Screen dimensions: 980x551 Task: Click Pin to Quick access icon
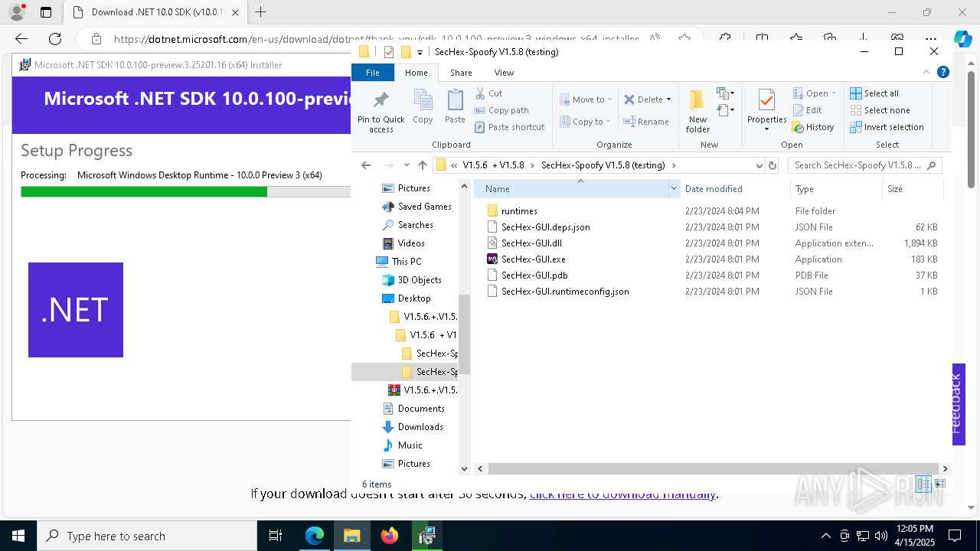click(381, 111)
